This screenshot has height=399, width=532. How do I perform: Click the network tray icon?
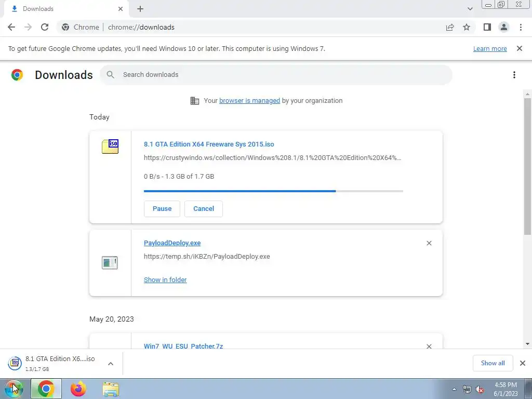tap(467, 389)
